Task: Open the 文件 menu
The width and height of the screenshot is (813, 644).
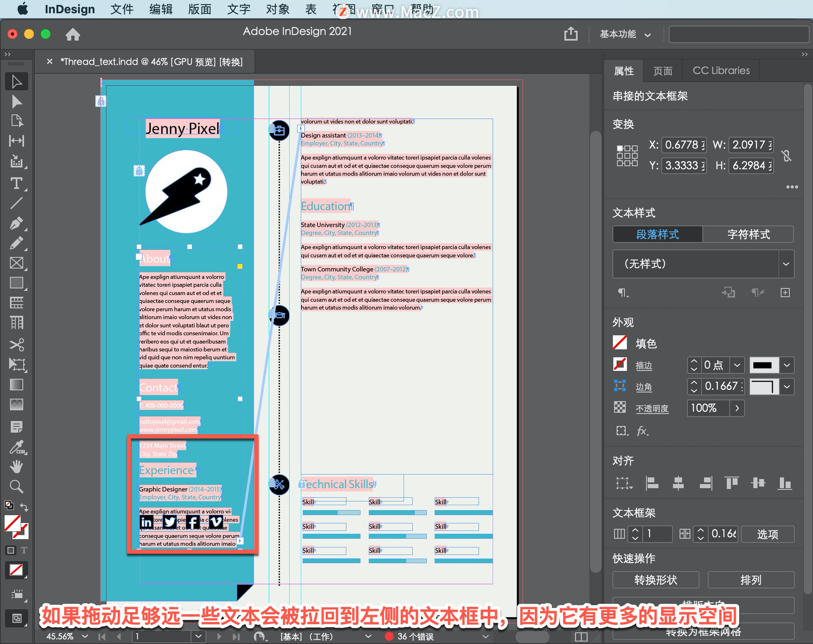Action: pyautogui.click(x=122, y=9)
